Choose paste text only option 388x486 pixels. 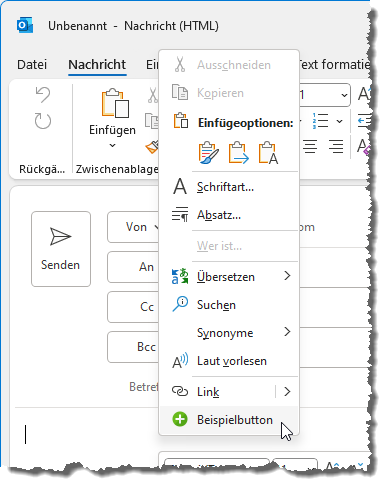(x=268, y=153)
